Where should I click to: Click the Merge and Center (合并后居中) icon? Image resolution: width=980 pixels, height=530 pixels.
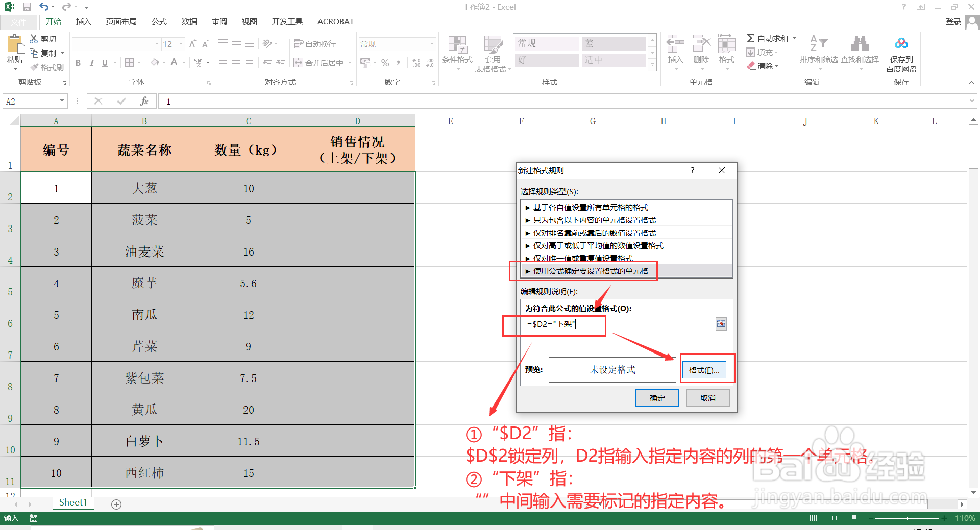[x=320, y=62]
